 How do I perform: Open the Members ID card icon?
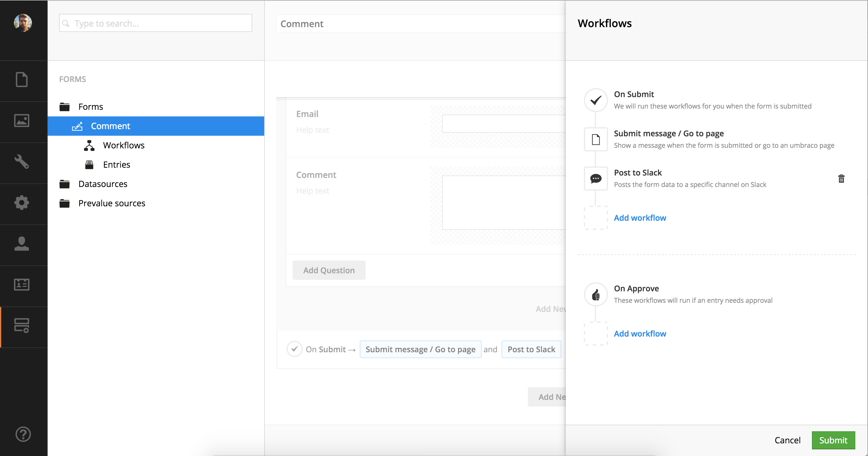click(x=22, y=285)
